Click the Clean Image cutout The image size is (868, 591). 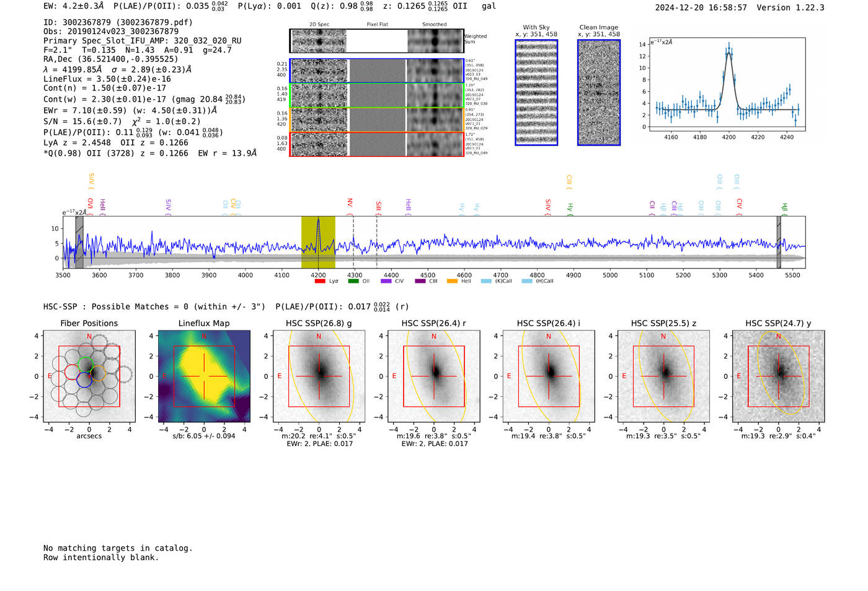click(599, 92)
